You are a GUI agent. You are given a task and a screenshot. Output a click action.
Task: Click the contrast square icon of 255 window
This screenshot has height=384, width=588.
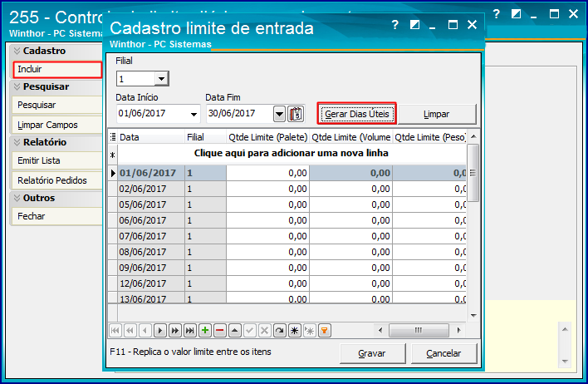(516, 14)
